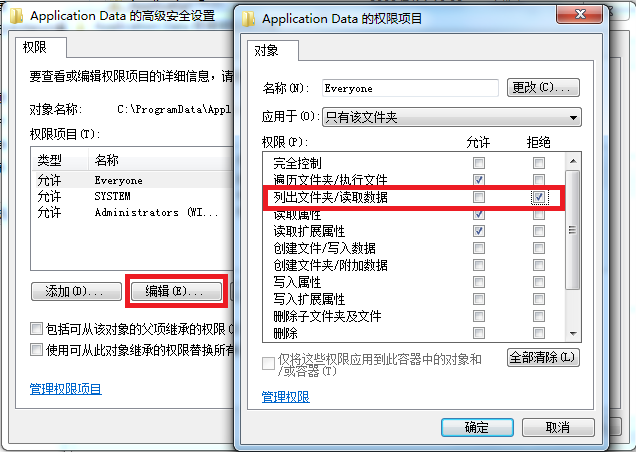Viewport: 636px width, 452px height.
Task: Confirm with the 确定 button
Action: click(x=477, y=427)
